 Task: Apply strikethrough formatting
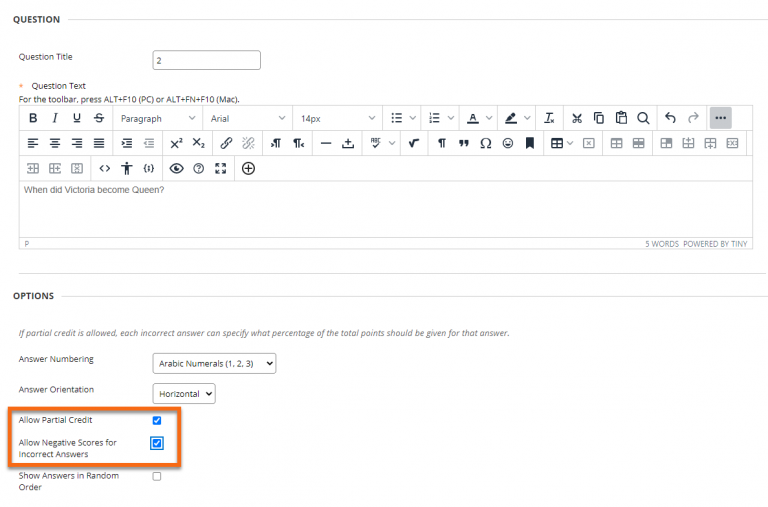[99, 118]
